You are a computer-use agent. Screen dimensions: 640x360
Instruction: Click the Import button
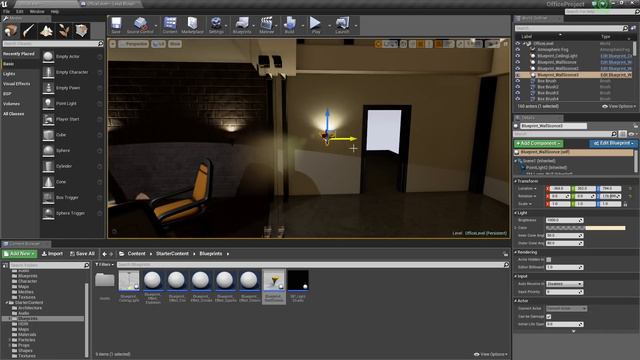(52, 253)
